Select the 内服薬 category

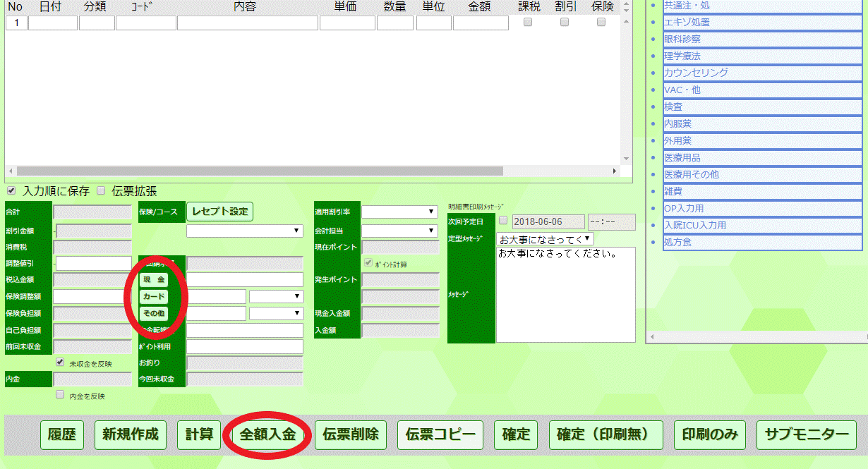[x=763, y=123]
